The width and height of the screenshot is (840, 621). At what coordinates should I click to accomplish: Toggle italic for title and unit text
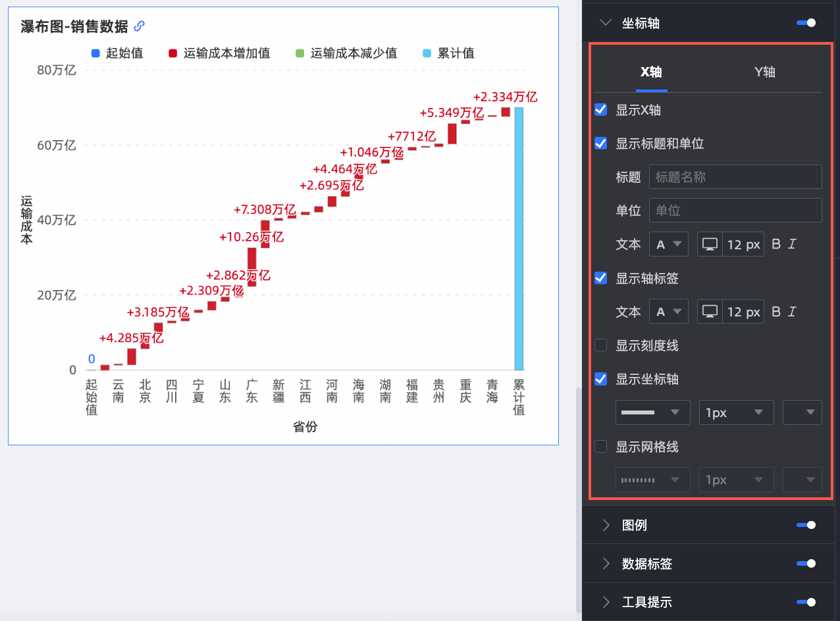792,244
